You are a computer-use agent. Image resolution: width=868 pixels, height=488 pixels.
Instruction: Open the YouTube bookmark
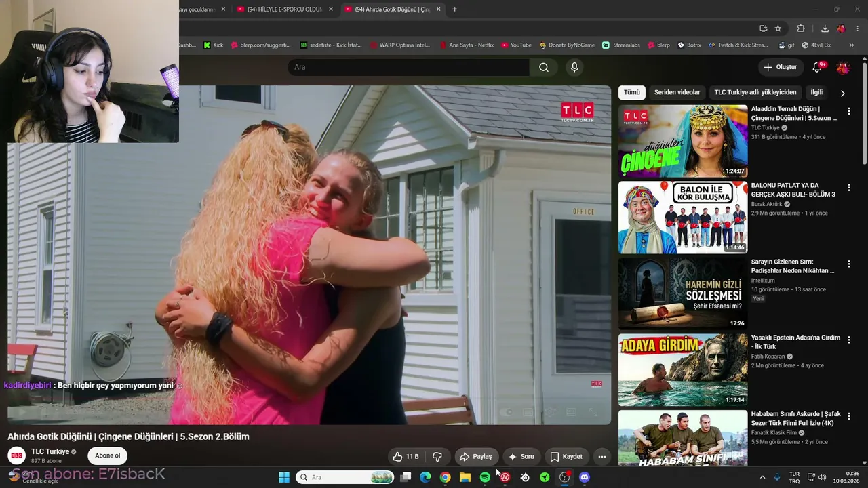[x=516, y=45]
